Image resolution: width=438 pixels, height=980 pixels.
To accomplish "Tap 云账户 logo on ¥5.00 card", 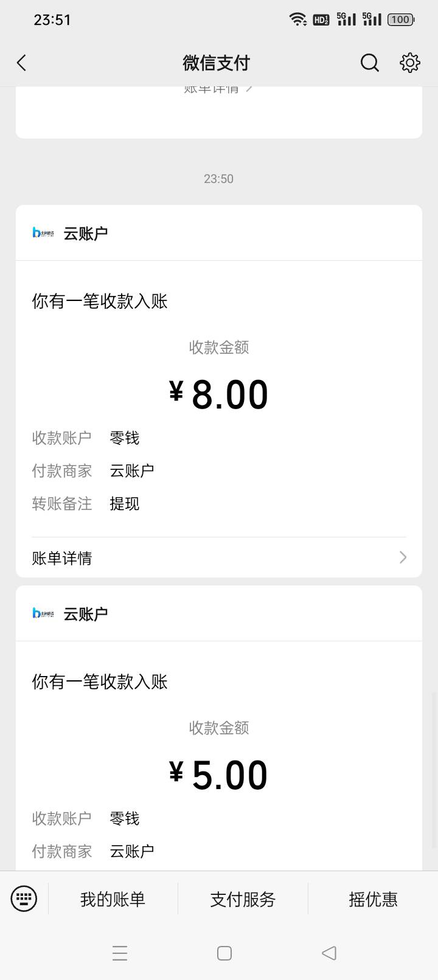I will 43,613.
